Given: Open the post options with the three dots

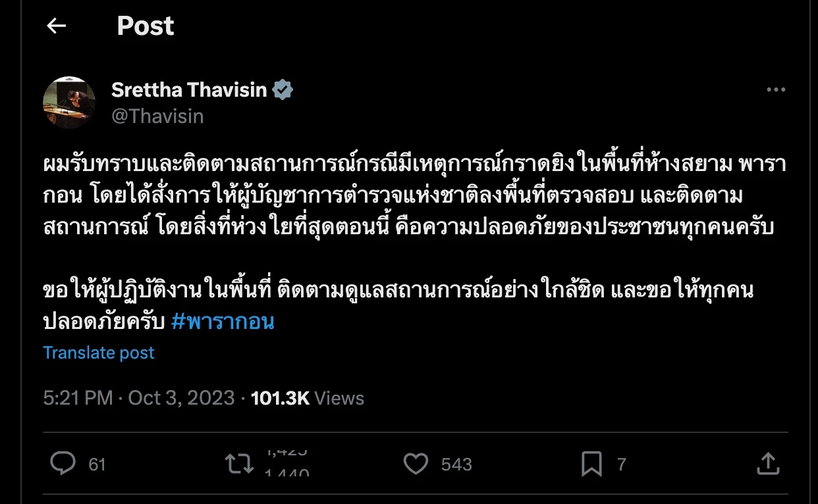Looking at the screenshot, I should coord(776,89).
